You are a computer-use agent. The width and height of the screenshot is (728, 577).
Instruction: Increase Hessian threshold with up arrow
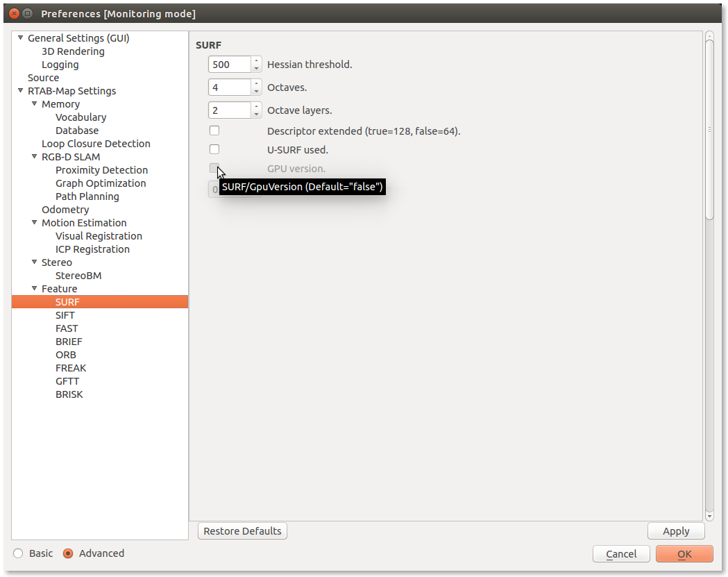[257, 60]
